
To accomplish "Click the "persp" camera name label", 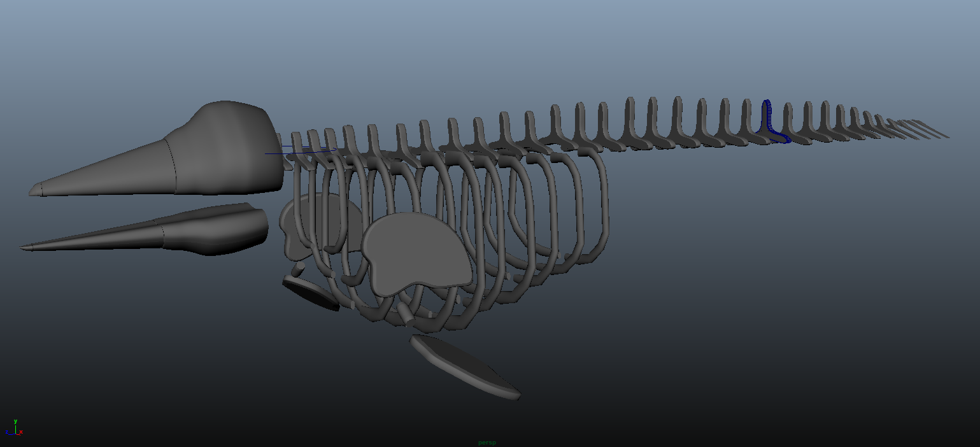I will tap(487, 443).
